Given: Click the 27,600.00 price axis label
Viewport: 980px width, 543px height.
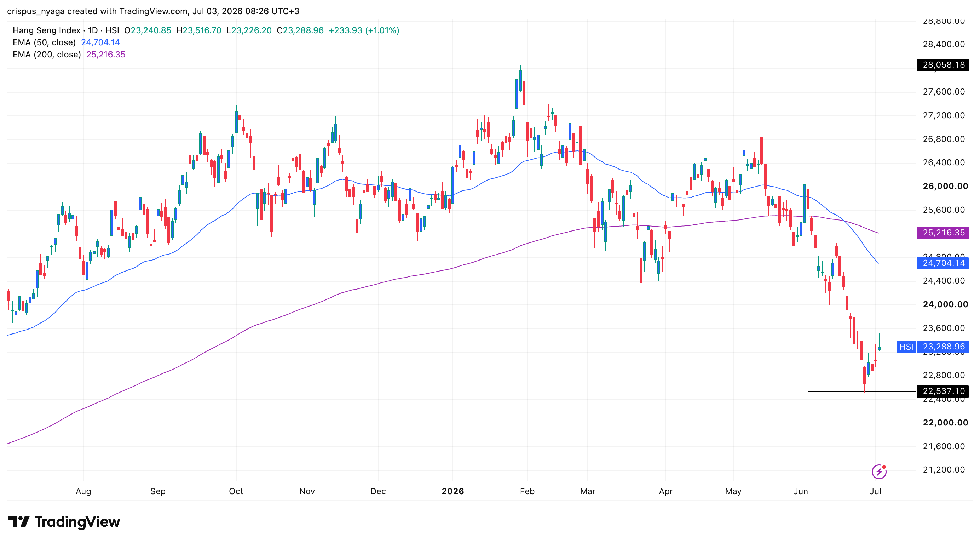Looking at the screenshot, I should click(944, 92).
